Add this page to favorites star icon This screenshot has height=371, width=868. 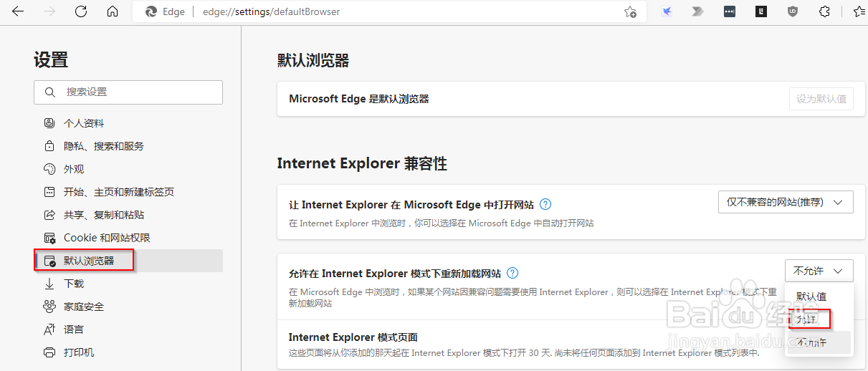pyautogui.click(x=630, y=11)
